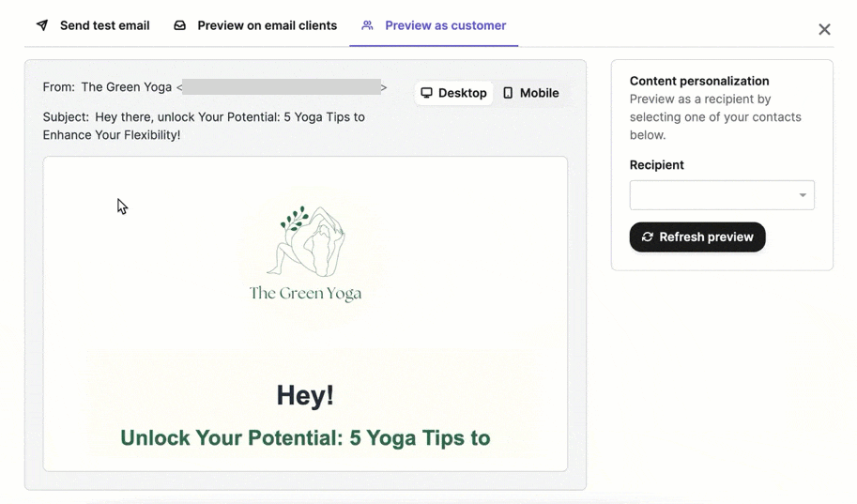Close the preview dialog
The image size is (857, 504).
point(824,29)
